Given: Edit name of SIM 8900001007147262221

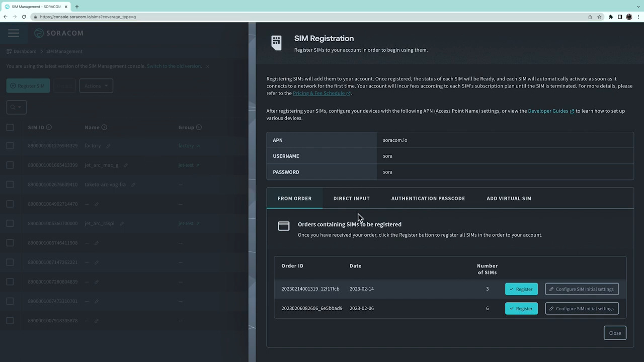Looking at the screenshot, I should click(x=97, y=262).
